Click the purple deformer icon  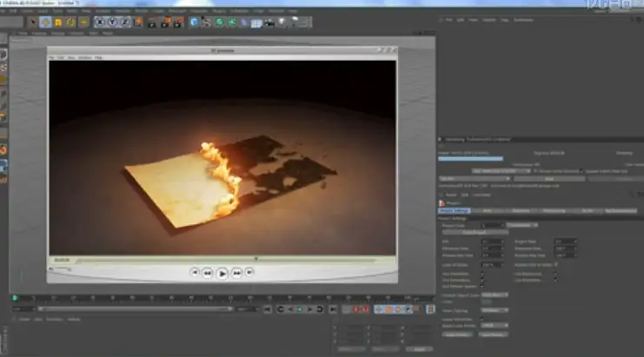click(x=244, y=23)
